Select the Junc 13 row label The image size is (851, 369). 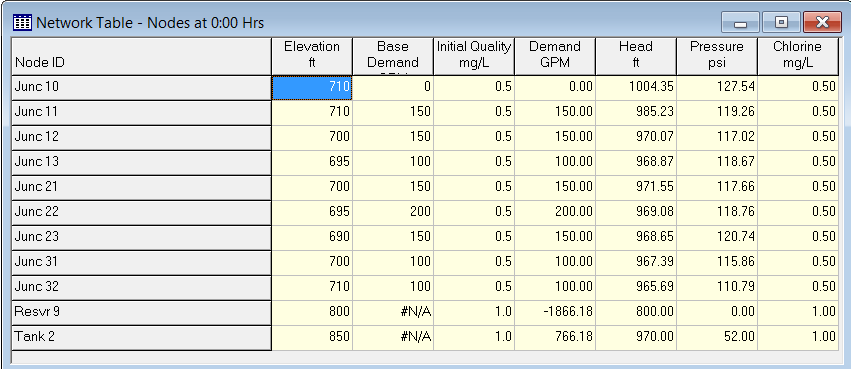[x=141, y=163]
